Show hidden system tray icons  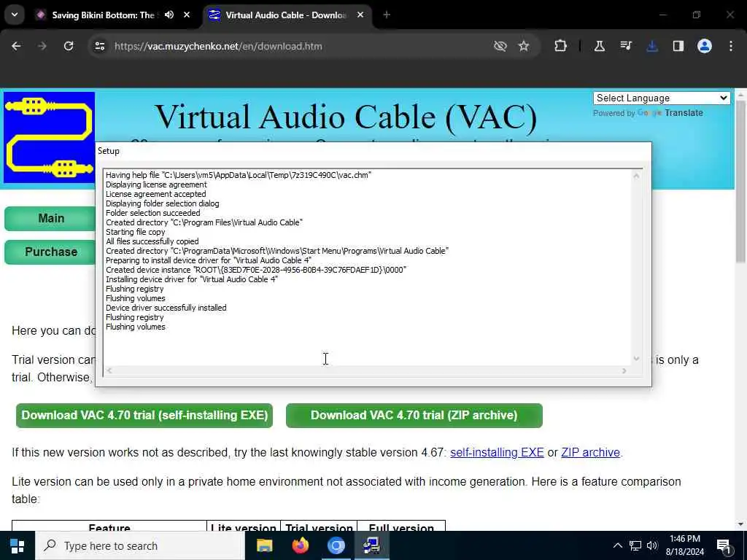(x=617, y=545)
